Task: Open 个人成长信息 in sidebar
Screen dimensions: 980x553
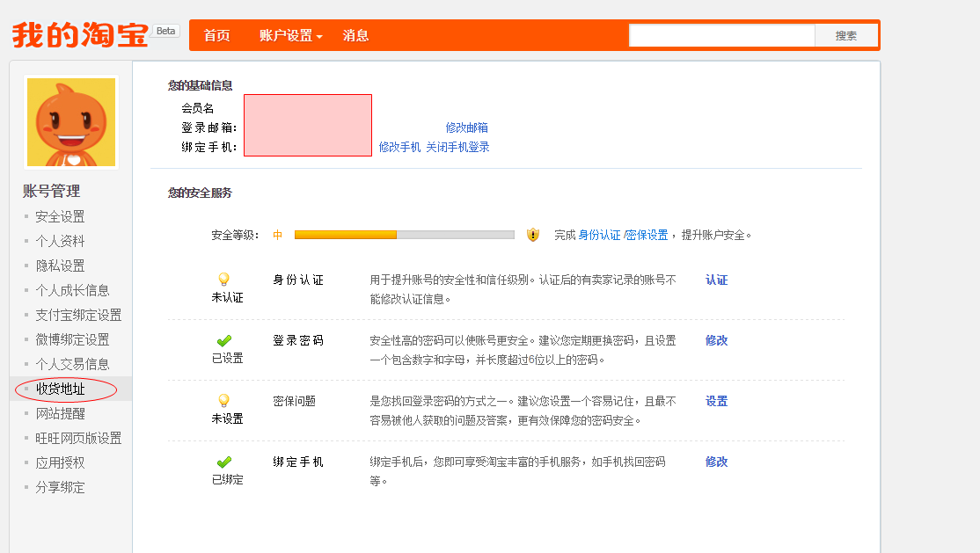Action: [x=72, y=290]
